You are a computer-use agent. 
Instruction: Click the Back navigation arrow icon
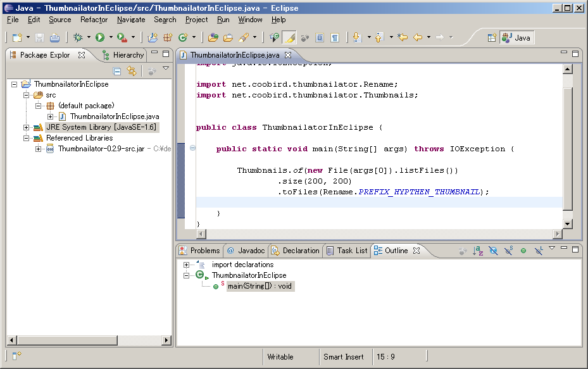point(418,37)
